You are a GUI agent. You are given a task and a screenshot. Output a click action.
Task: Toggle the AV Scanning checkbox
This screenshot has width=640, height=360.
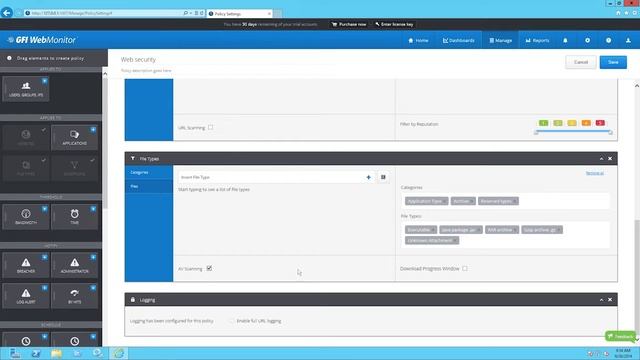(x=209, y=268)
